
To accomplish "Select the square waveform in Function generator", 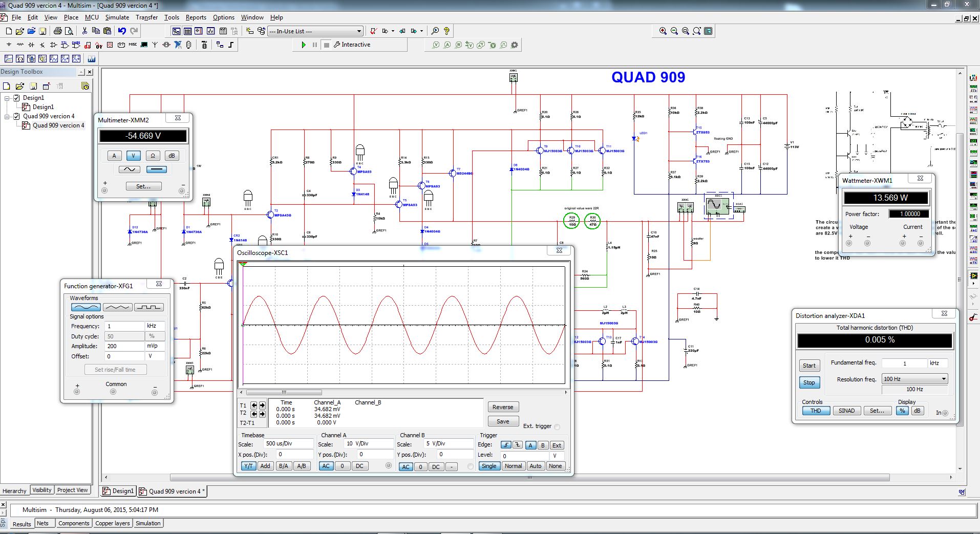I will [149, 307].
